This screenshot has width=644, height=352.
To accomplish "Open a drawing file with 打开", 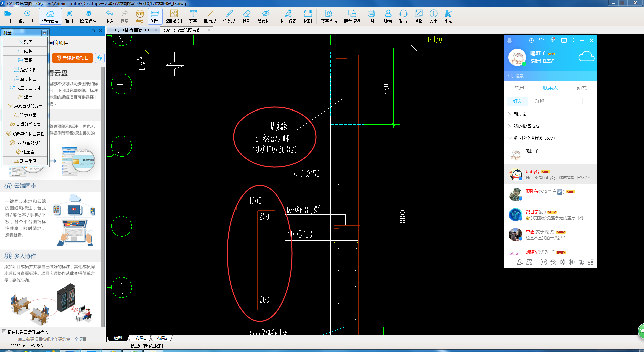I will click(8, 16).
